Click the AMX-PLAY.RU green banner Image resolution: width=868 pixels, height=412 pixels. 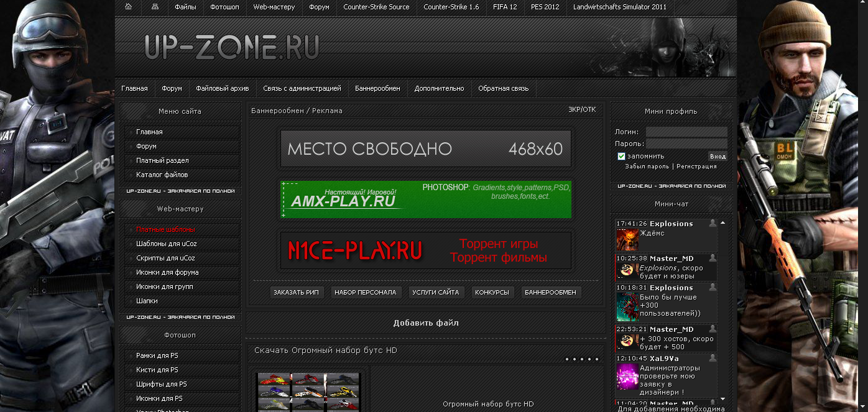click(x=426, y=199)
